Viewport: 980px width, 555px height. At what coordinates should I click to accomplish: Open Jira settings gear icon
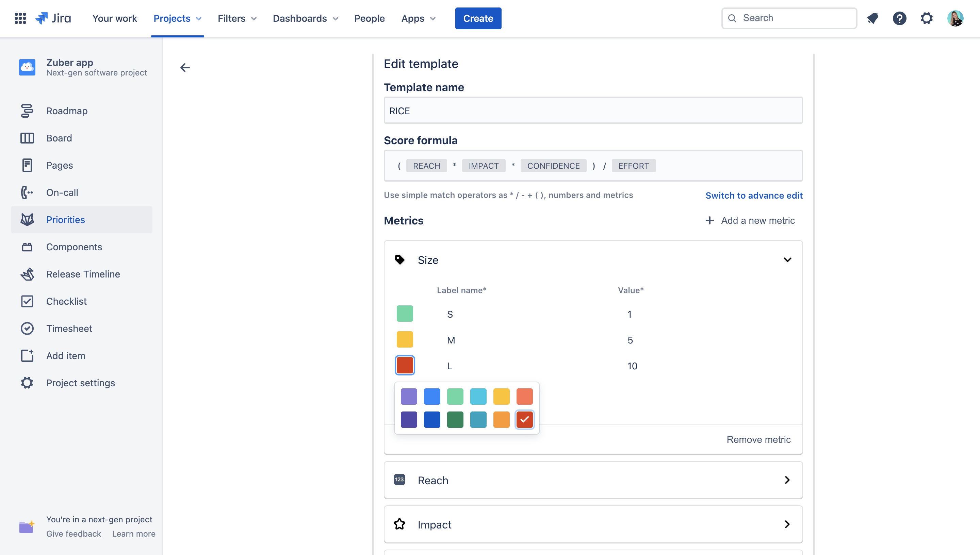click(x=926, y=18)
